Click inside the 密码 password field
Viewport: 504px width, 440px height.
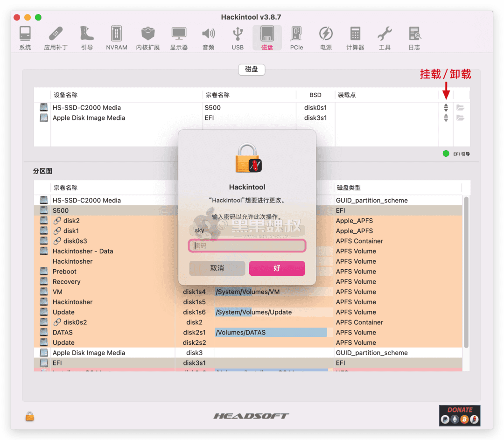247,245
